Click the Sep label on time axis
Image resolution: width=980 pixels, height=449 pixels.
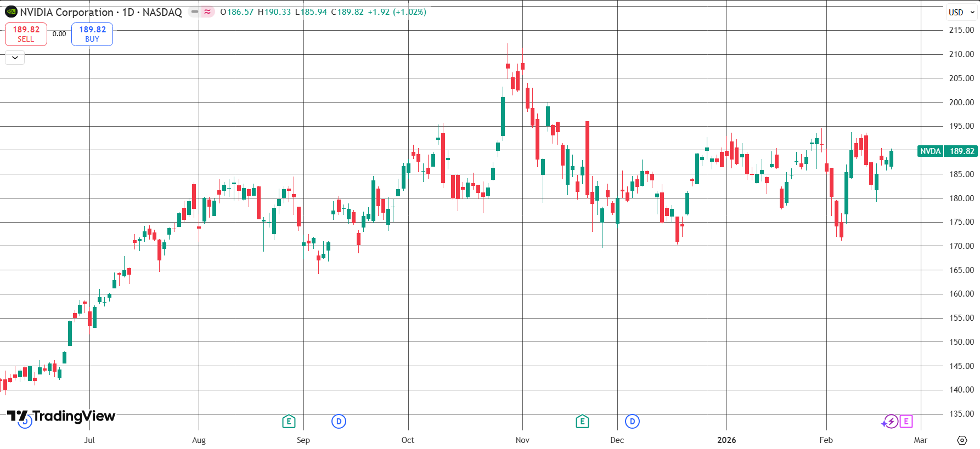(303, 440)
